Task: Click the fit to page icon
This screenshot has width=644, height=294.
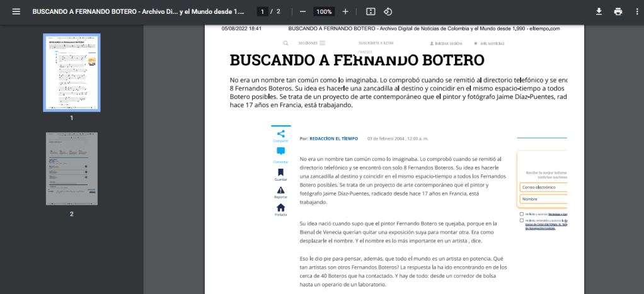Action: (371, 12)
